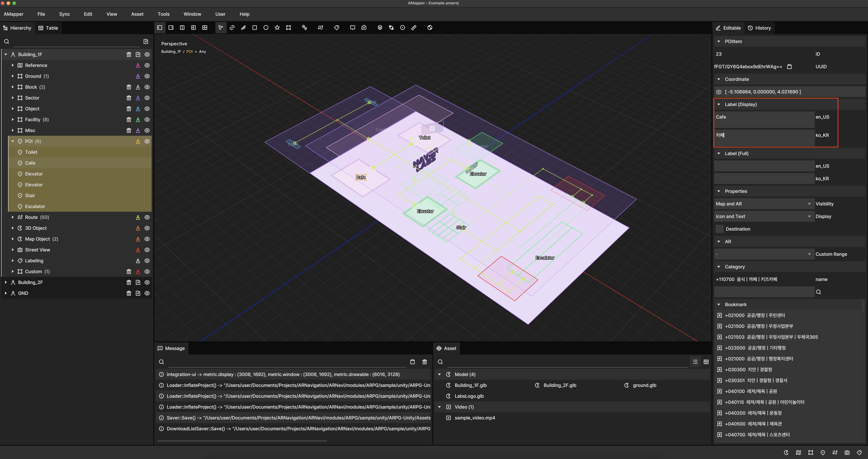Collapse the POI group in hierarchy
The width and height of the screenshot is (868, 459).
[13, 141]
